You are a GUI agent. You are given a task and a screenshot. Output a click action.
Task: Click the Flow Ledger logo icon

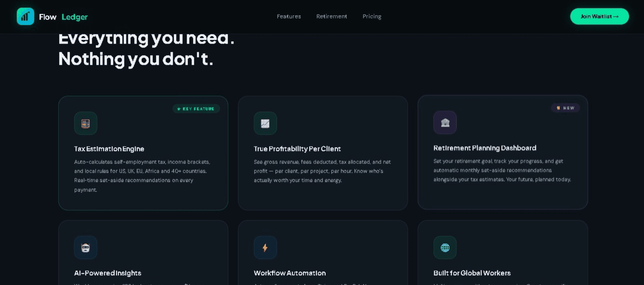tap(25, 16)
